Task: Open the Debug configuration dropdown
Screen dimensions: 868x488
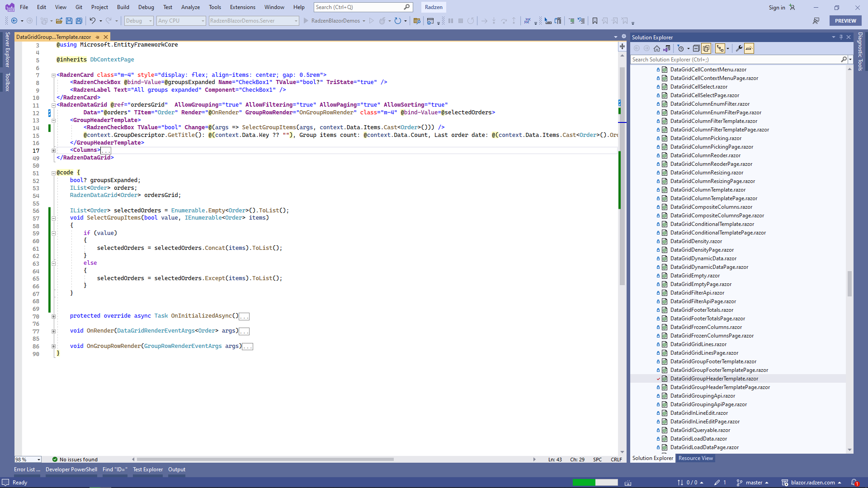Action: coord(139,21)
